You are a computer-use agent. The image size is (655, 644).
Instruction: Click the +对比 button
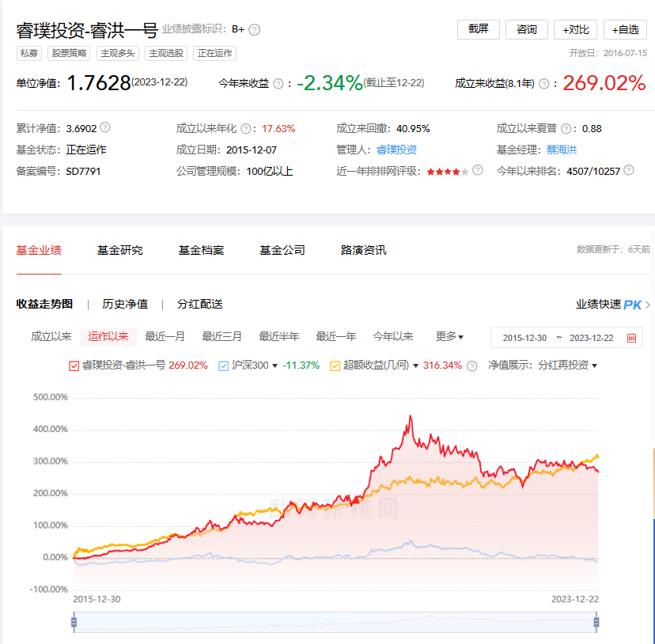[575, 29]
